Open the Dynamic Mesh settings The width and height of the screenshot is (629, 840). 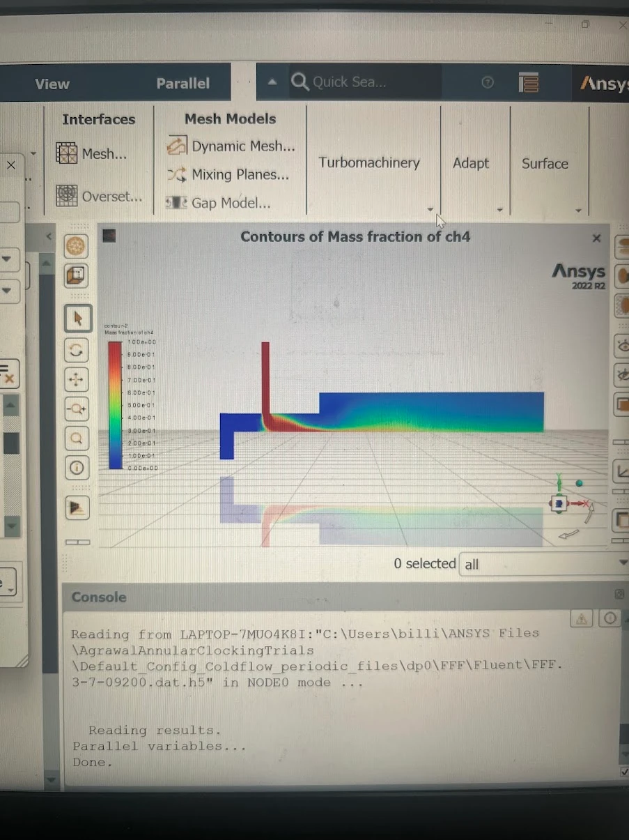231,146
